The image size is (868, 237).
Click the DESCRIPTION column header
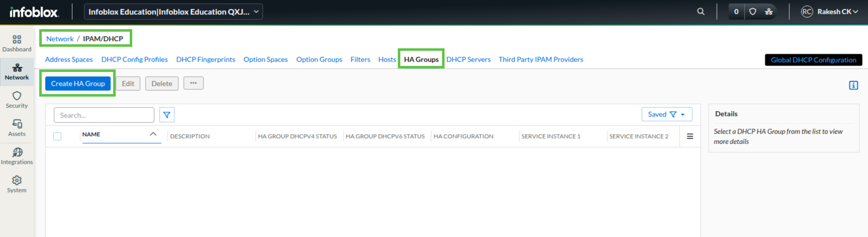[x=190, y=136]
